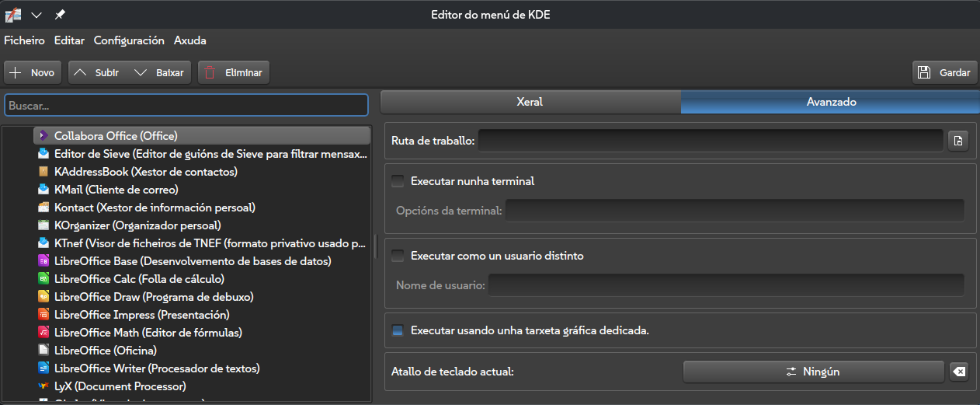Click the Gardar save button
Image resolution: width=980 pixels, height=405 pixels.
point(944,72)
